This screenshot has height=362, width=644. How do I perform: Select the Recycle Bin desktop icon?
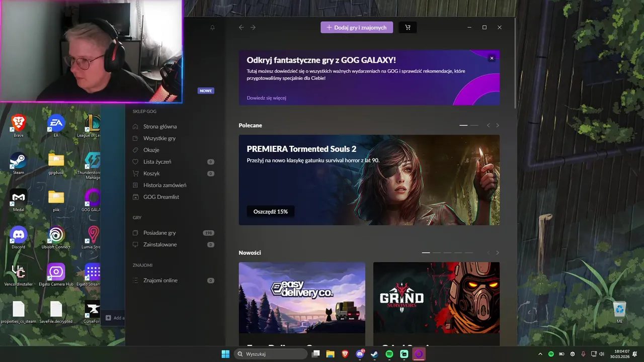tap(619, 312)
